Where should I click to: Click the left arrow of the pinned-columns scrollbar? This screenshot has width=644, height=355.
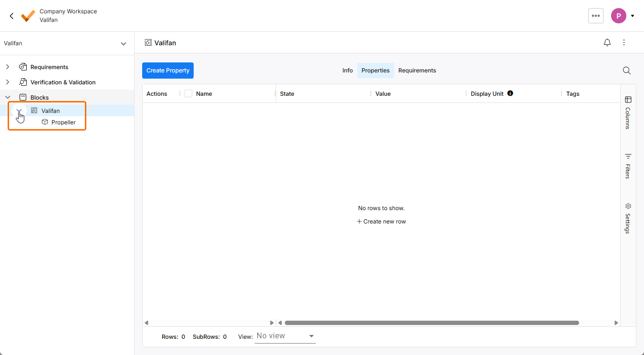click(x=146, y=323)
